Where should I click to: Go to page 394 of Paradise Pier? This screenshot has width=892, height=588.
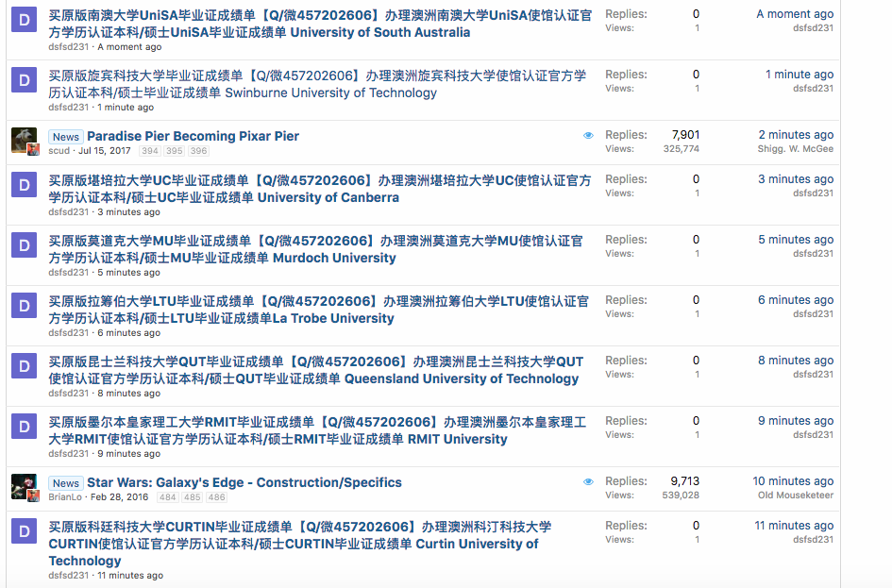(150, 151)
